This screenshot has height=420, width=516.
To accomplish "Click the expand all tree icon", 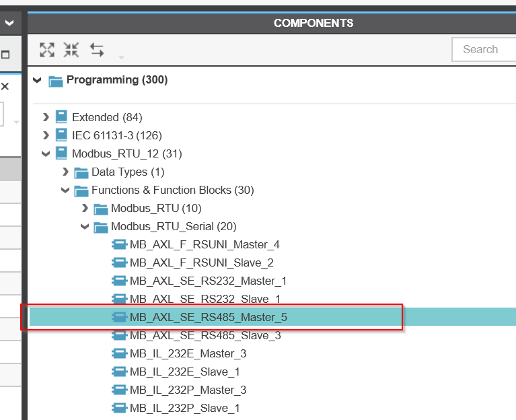I will [x=46, y=50].
